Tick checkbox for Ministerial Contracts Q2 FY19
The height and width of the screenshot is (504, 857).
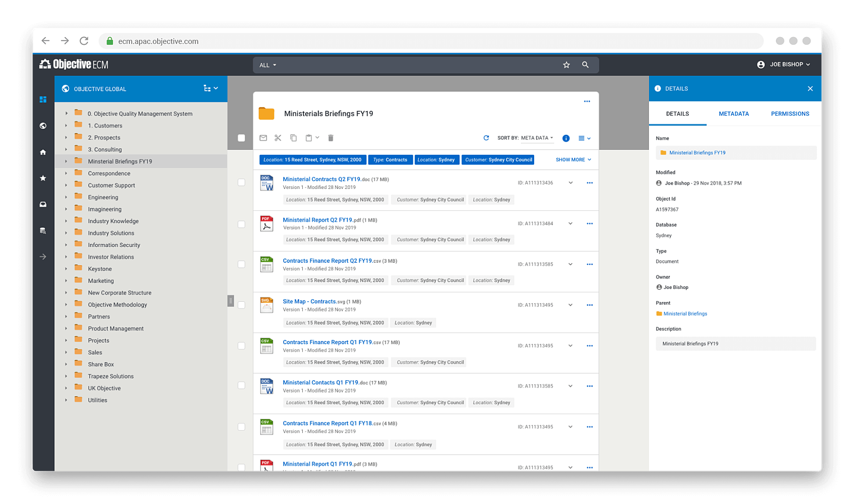(241, 183)
